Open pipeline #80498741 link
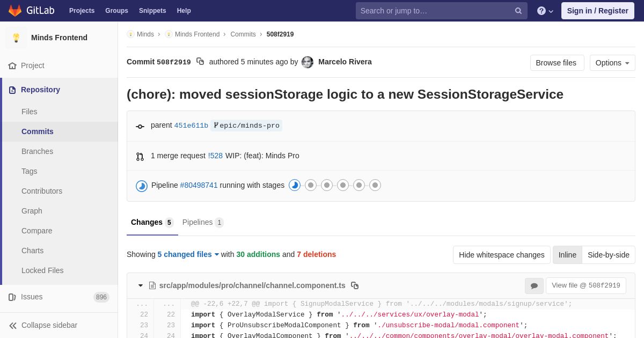Screen dimensions: 644x338 click(x=199, y=185)
